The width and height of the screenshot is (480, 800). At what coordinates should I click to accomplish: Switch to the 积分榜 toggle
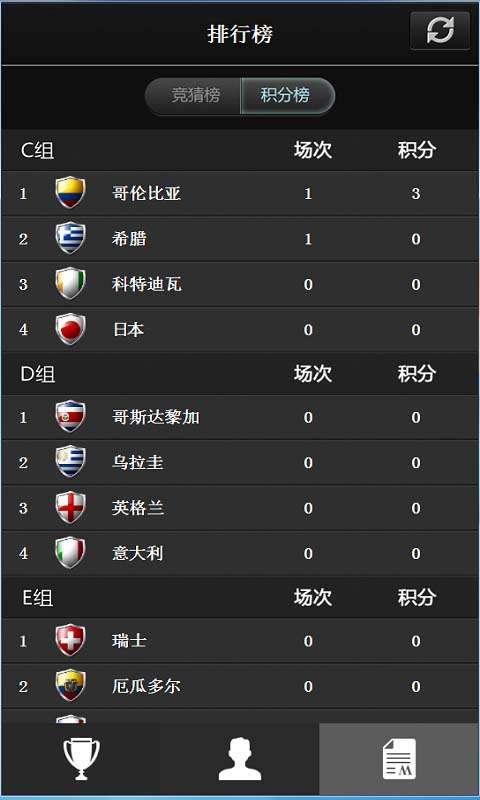coord(288,95)
